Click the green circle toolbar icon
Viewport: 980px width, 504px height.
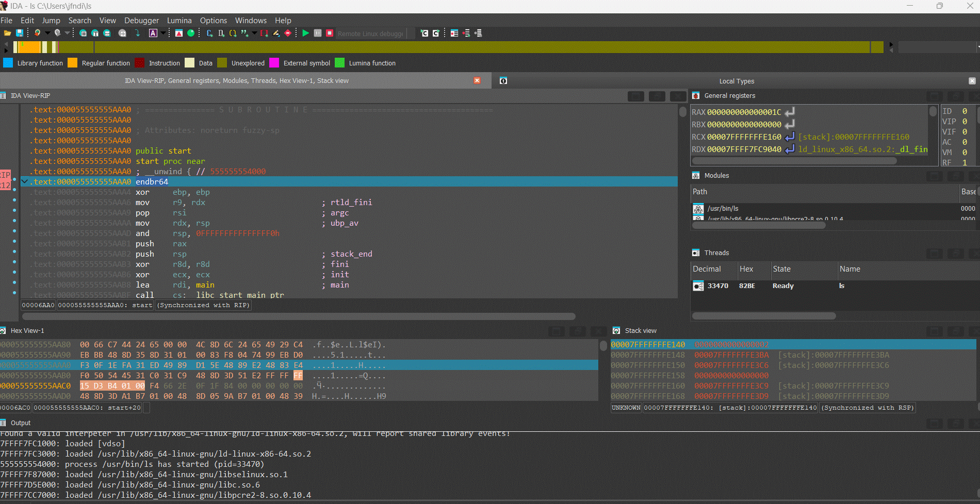pyautogui.click(x=191, y=33)
